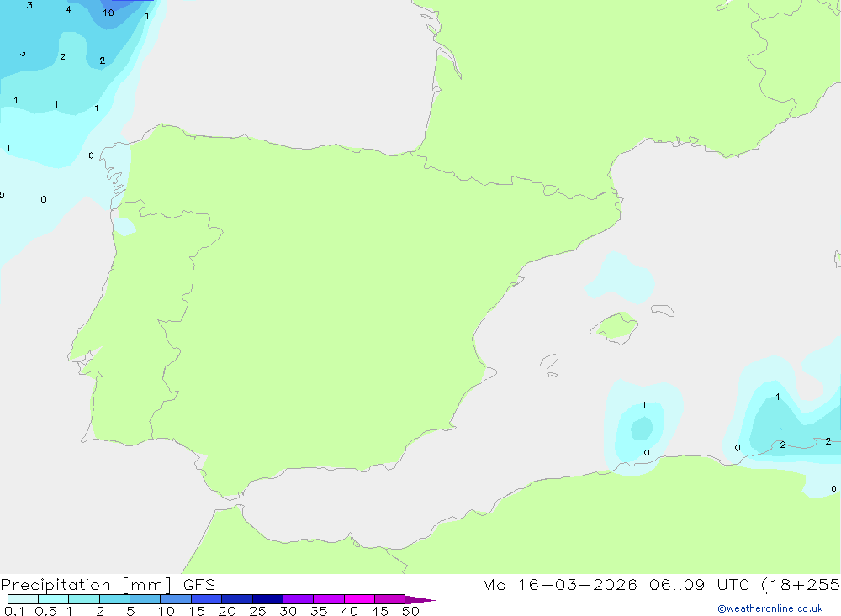Click the '15' legend scale value
Image resolution: width=841 pixels, height=616 pixels.
click(197, 611)
